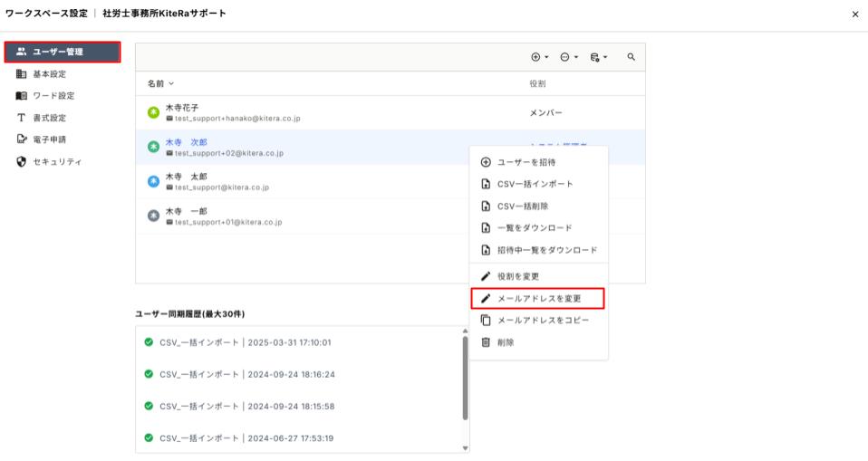Choose 削除 from the context menu
This screenshot has width=868, height=461.
pyautogui.click(x=538, y=342)
